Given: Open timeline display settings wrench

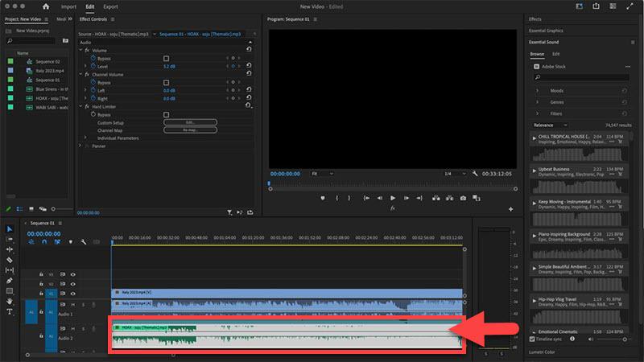Looking at the screenshot, I should 84,242.
